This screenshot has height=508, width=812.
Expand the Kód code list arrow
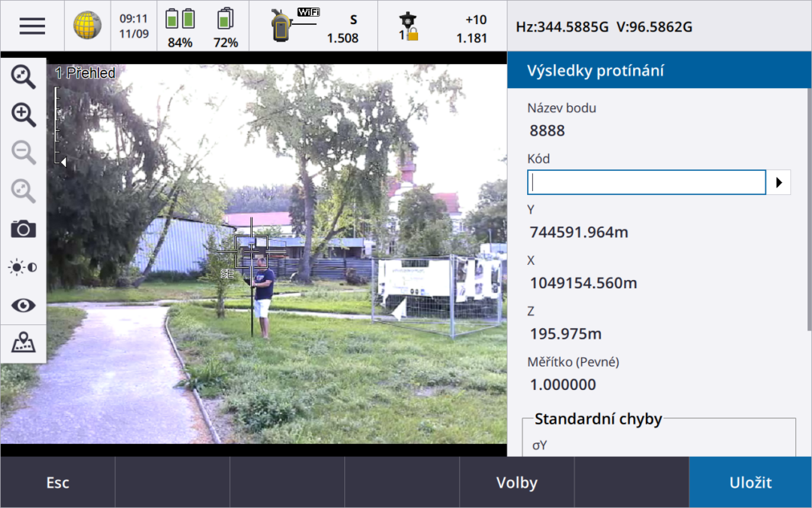pyautogui.click(x=779, y=182)
